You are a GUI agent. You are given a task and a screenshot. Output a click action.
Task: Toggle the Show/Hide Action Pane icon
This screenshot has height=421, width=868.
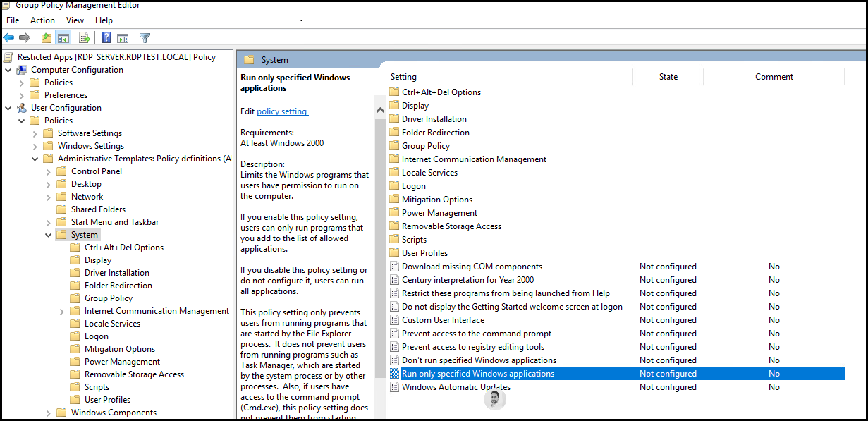pos(123,37)
